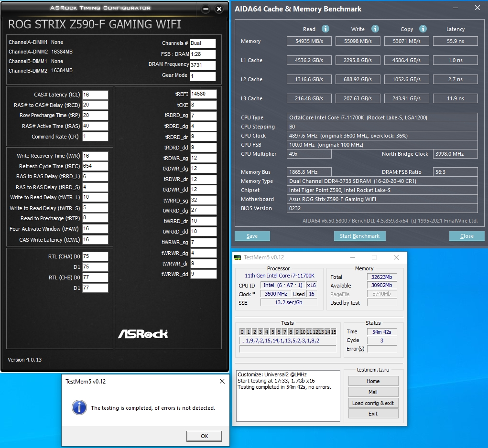Click test number 0 in TestMem5 Tests
The height and width of the screenshot is (448, 488).
point(242,332)
